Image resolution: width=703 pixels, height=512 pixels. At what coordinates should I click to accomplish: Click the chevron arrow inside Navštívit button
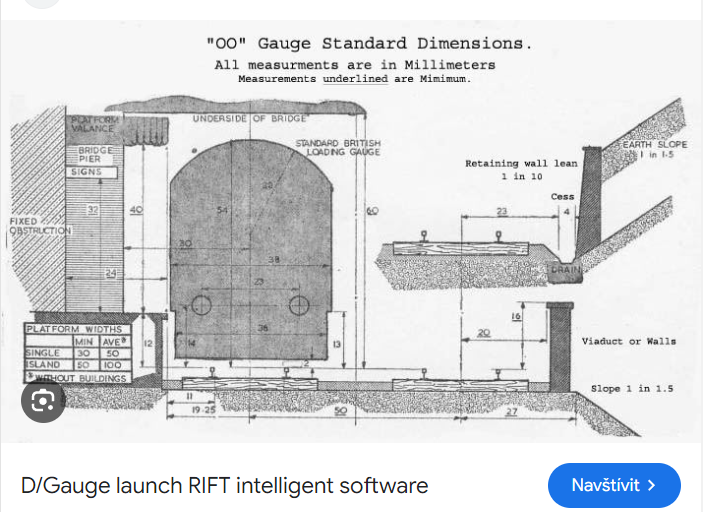652,485
